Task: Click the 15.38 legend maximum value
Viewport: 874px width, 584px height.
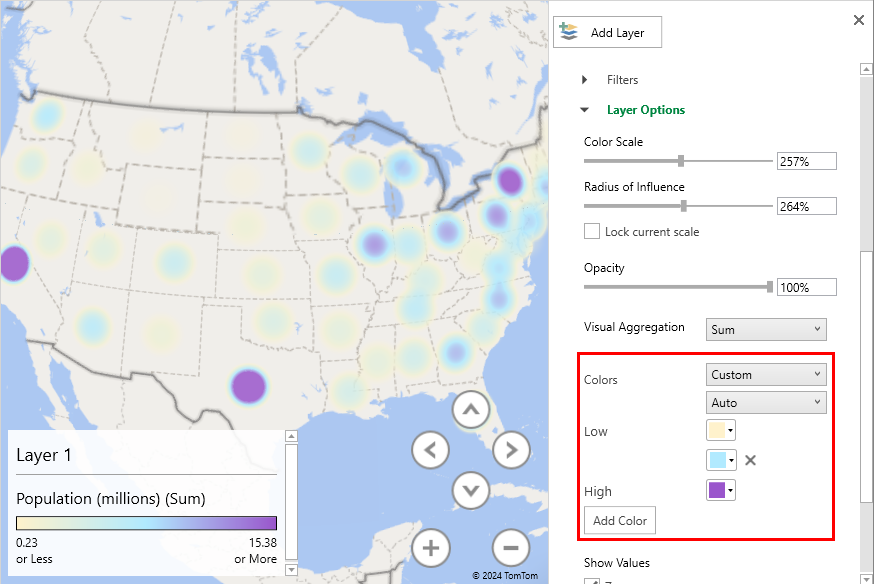Action: (263, 543)
